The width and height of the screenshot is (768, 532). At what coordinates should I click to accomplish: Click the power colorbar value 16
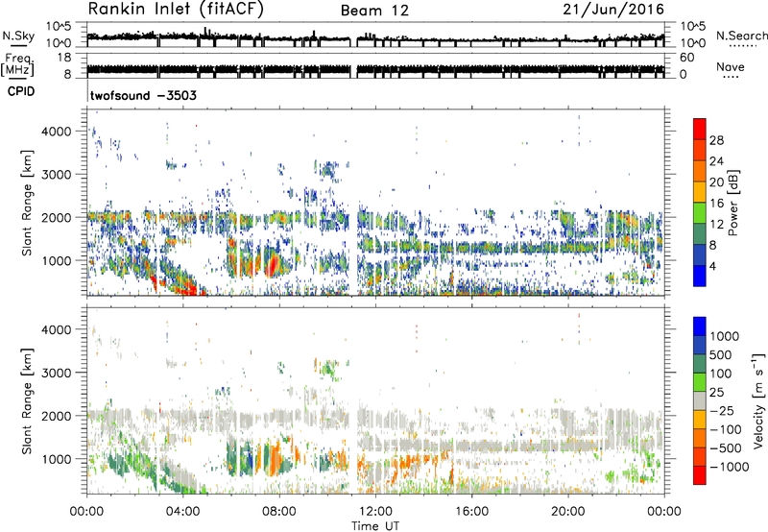[x=716, y=204]
